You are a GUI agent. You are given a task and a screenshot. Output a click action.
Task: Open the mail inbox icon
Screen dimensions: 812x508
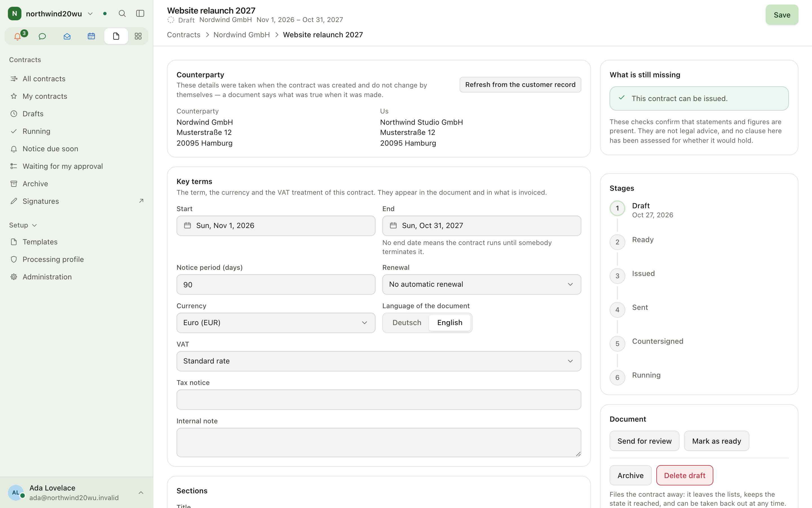[x=67, y=36]
